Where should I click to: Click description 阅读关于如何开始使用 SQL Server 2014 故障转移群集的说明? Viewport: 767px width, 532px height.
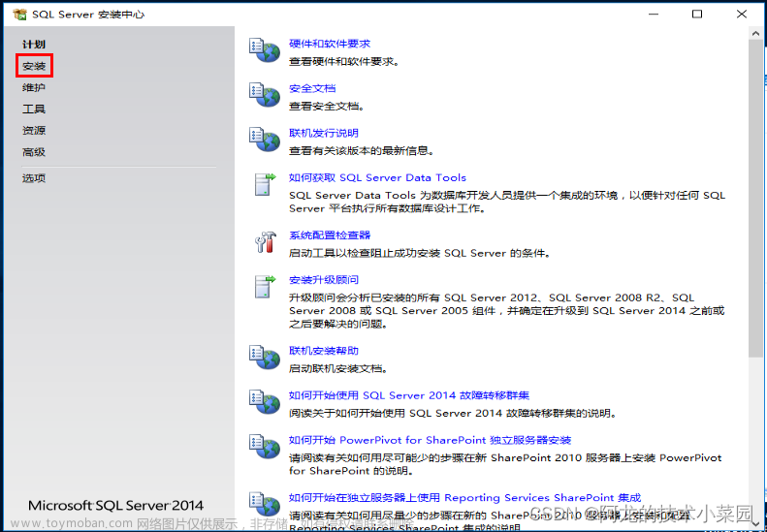tap(453, 413)
